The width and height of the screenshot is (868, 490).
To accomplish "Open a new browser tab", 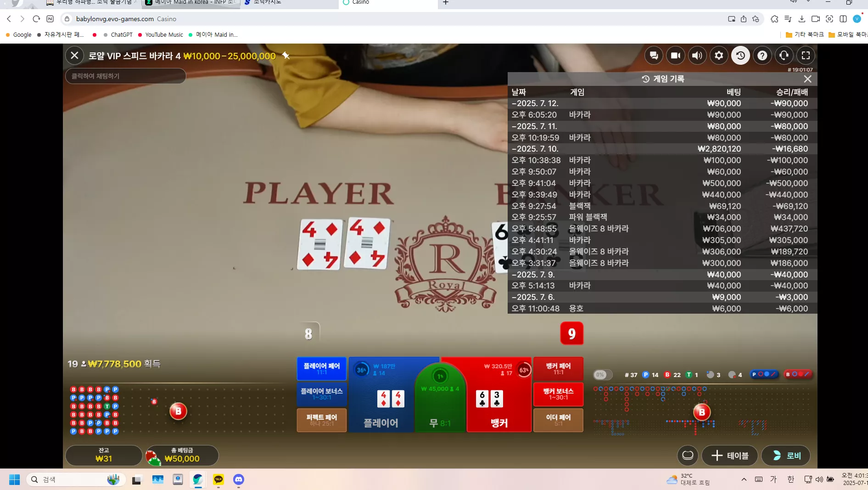I will (445, 3).
